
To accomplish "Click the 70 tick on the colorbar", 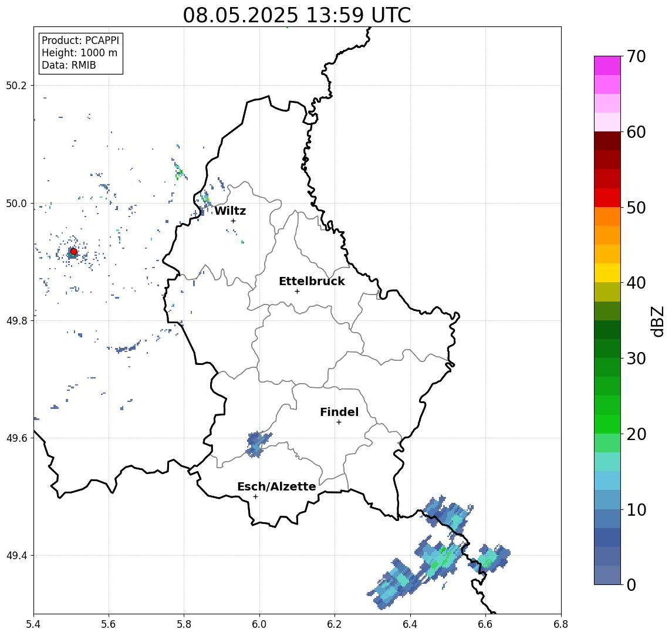I will click(636, 56).
